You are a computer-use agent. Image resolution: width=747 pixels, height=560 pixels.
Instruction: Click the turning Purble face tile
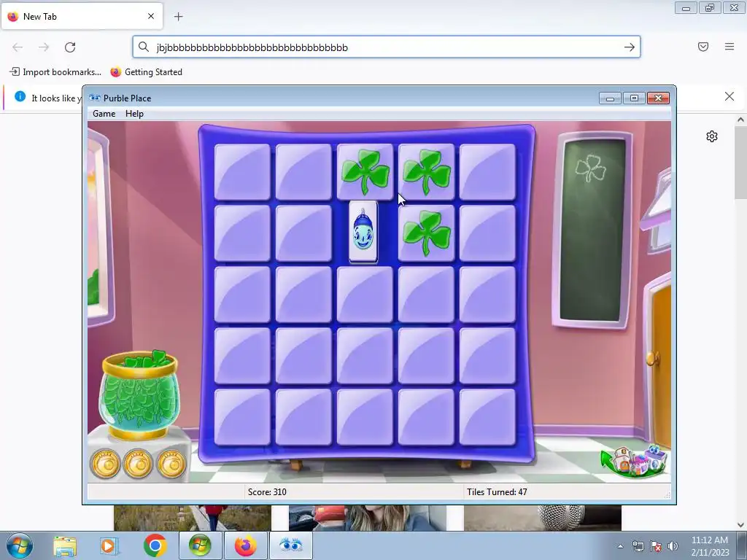363,233
